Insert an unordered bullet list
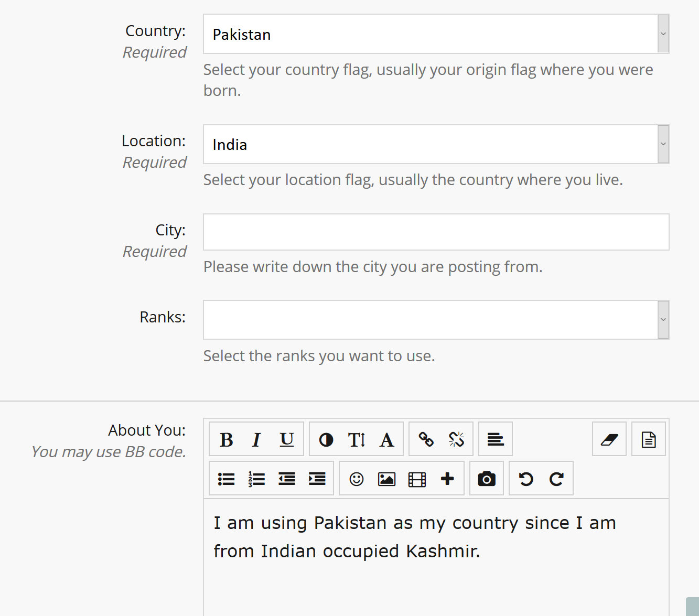Screen dimensions: 699x616 227,479
